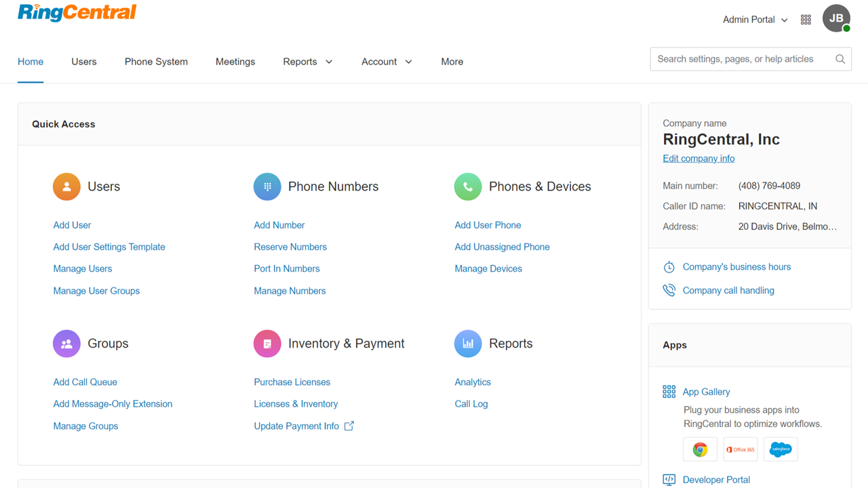Open the Analytics link
The image size is (868, 488).
coord(473,382)
